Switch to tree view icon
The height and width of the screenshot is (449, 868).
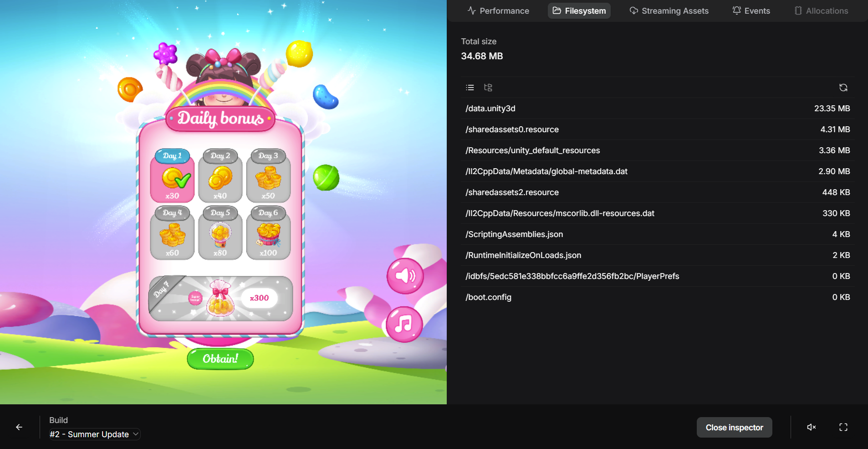coord(488,88)
